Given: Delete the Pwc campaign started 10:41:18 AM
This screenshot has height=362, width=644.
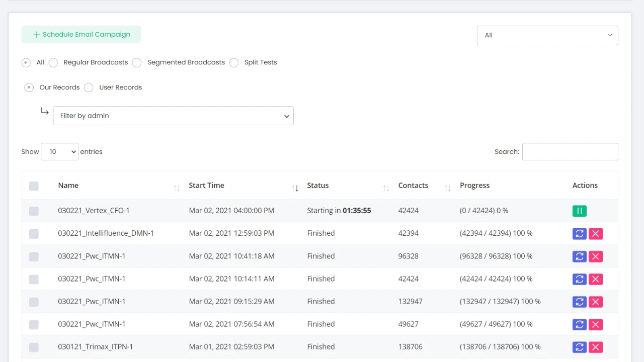Looking at the screenshot, I should 596,256.
